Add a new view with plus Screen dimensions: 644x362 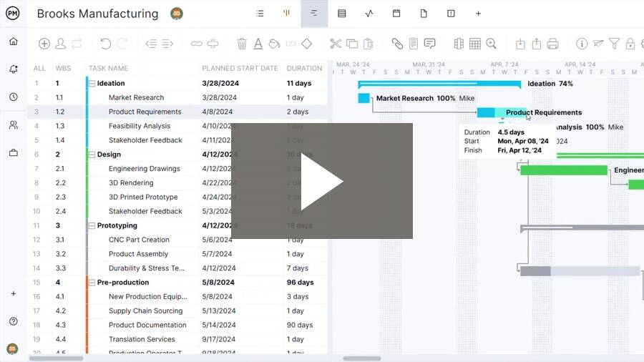478,14
